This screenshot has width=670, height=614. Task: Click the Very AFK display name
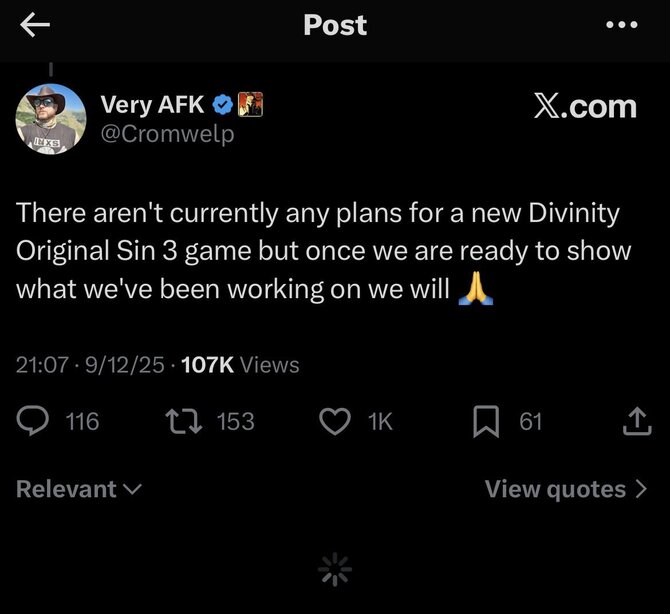[x=153, y=106]
